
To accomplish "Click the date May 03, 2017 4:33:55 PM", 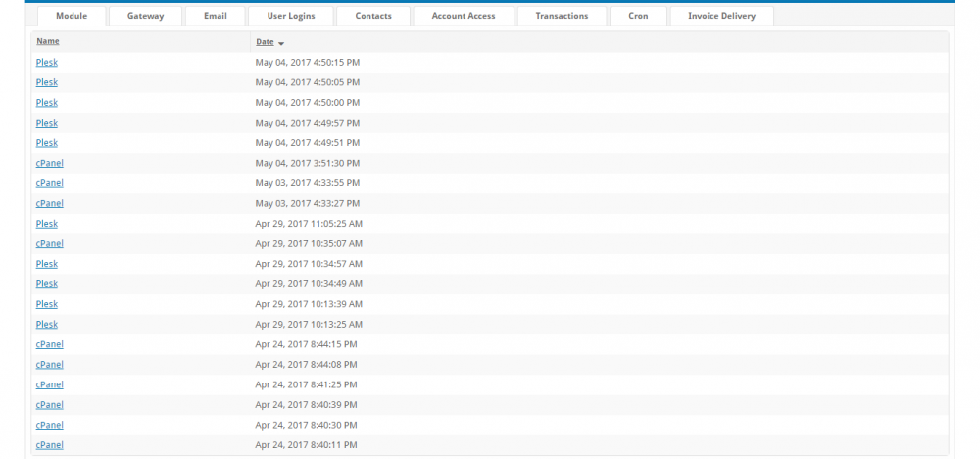I will click(x=308, y=183).
